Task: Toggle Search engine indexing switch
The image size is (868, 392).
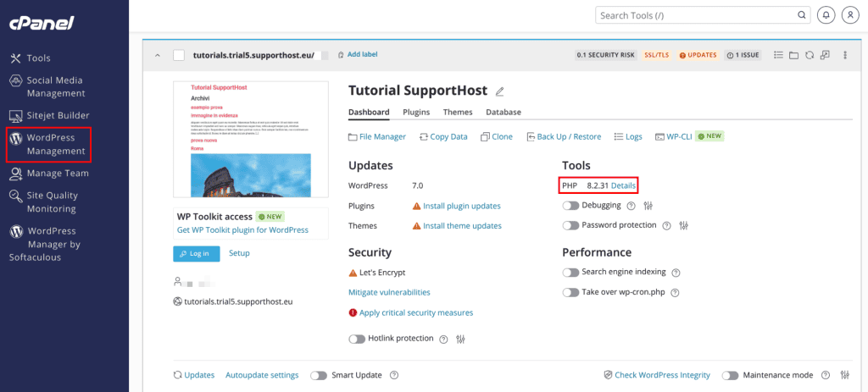Action: tap(570, 273)
